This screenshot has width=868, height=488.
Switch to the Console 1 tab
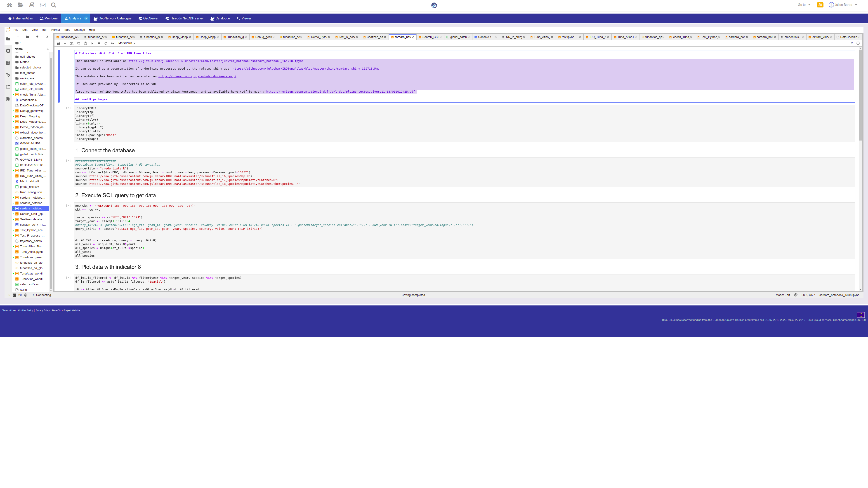coord(484,37)
